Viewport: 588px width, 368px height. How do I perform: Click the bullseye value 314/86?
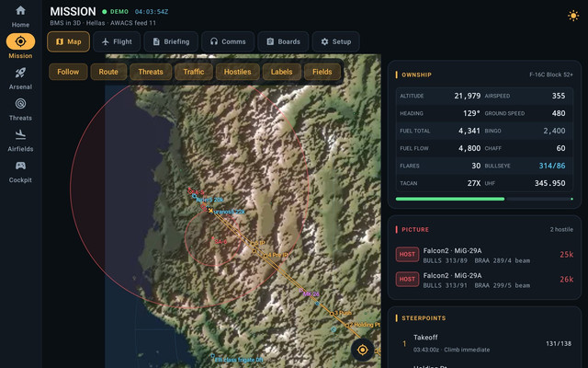pos(552,166)
